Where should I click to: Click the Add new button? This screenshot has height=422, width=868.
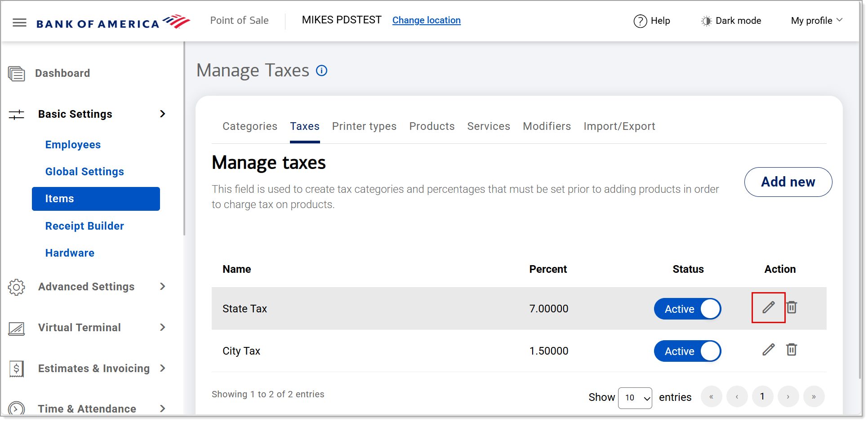[x=788, y=182]
